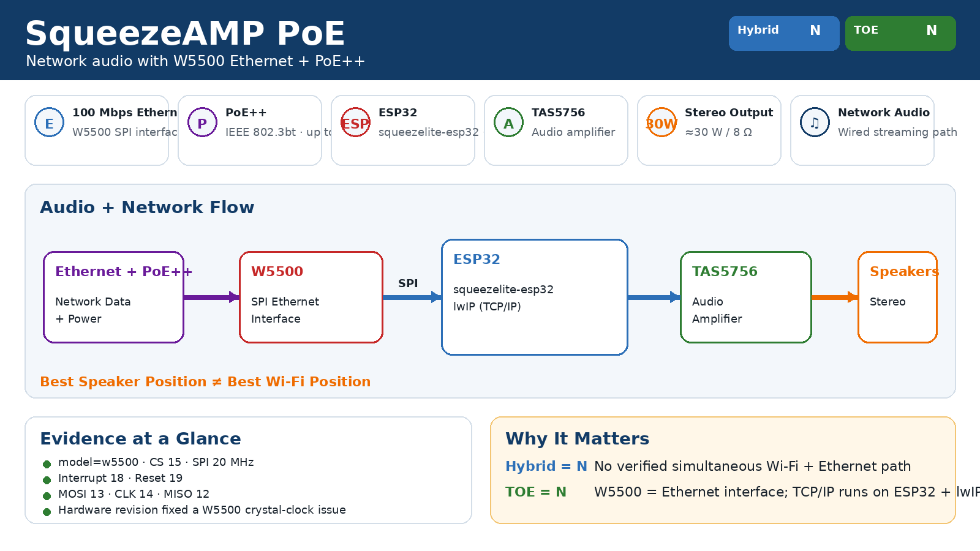Click the green bullet beside 'model=w5500'
This screenshot has height=551, width=980.
tap(47, 464)
